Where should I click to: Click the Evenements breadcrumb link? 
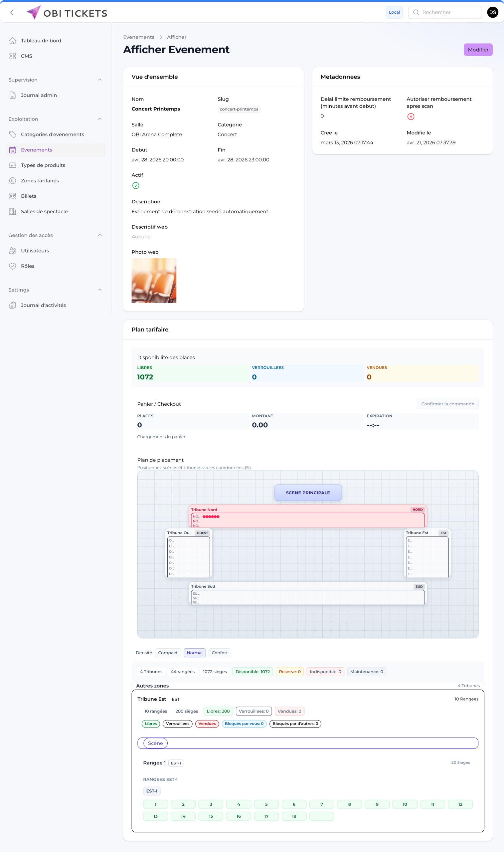[139, 37]
